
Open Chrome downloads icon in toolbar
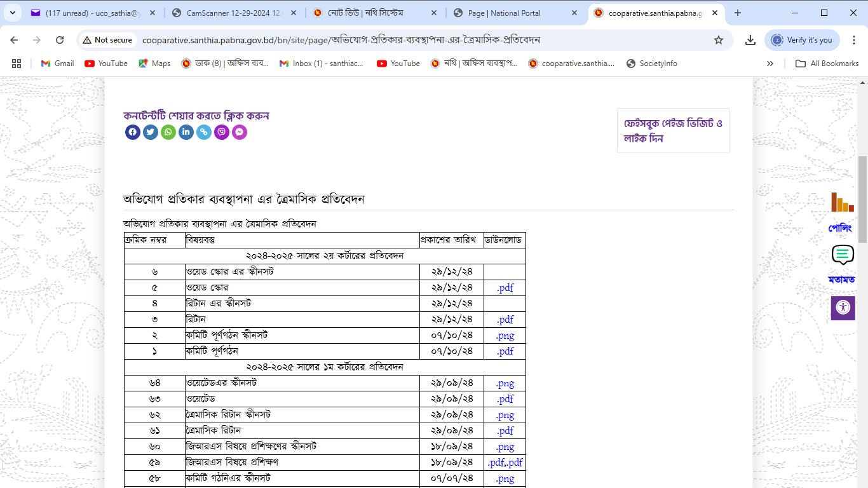pos(750,40)
